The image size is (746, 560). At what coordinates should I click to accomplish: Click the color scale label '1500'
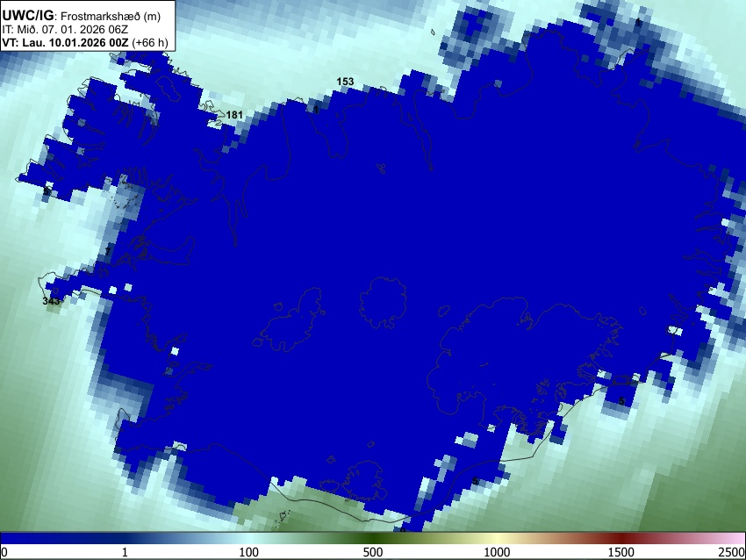pos(620,552)
